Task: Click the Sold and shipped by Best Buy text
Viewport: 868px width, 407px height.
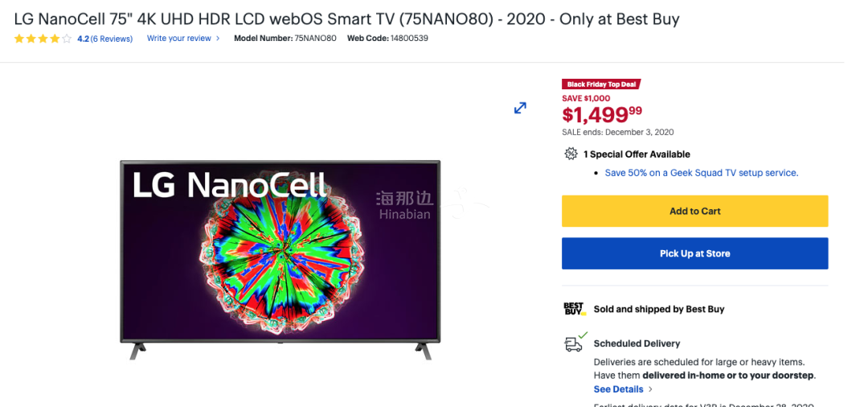Action: 658,309
